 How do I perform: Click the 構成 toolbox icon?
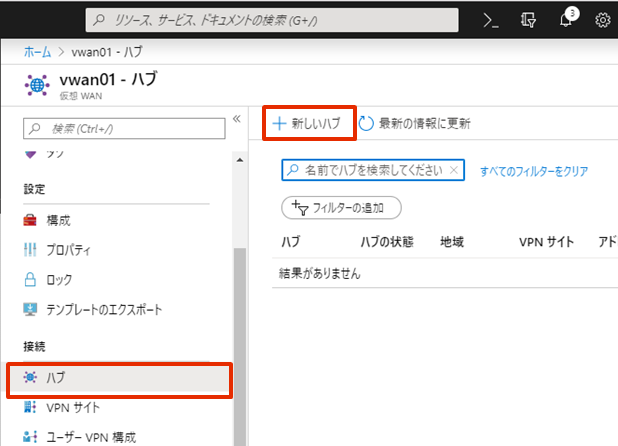click(30, 220)
